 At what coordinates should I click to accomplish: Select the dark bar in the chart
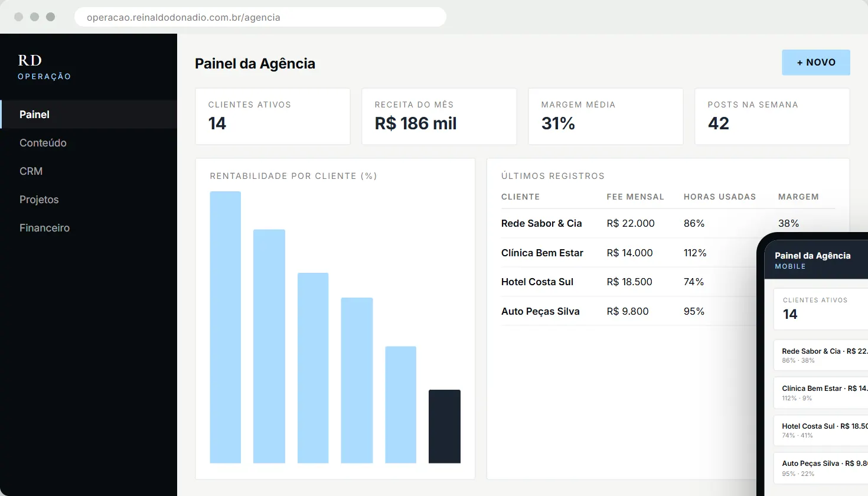445,426
